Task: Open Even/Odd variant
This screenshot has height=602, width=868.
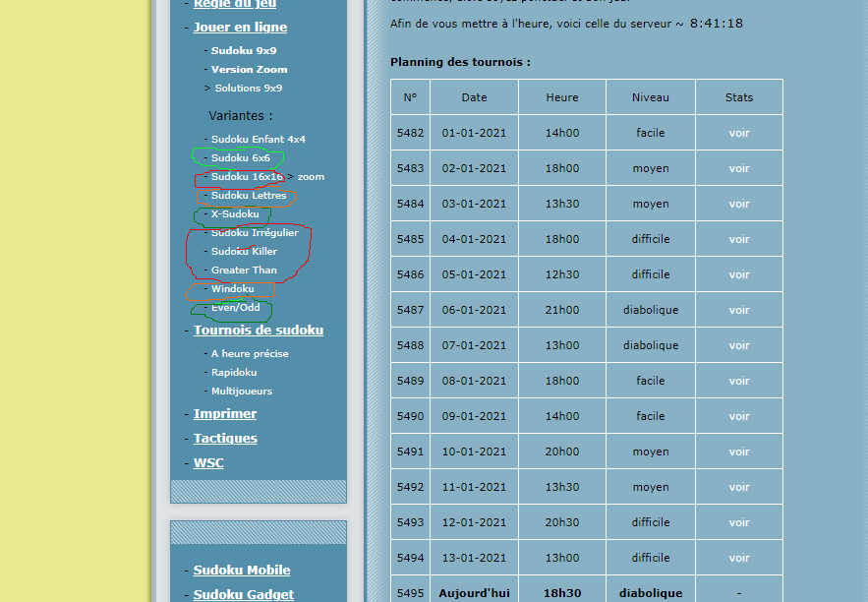Action: [235, 307]
